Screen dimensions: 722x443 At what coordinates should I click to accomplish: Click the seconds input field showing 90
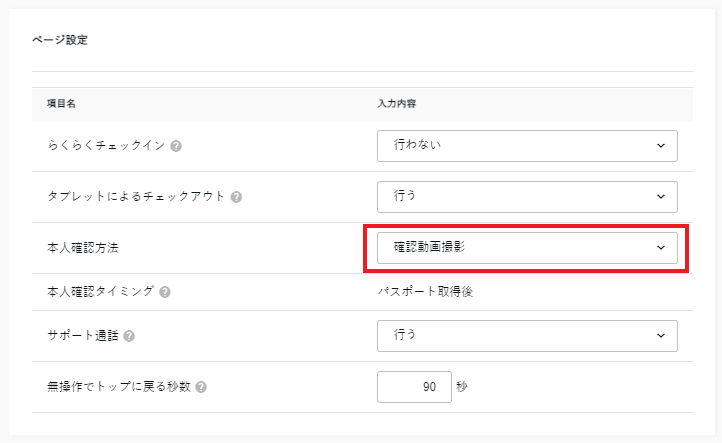click(414, 387)
